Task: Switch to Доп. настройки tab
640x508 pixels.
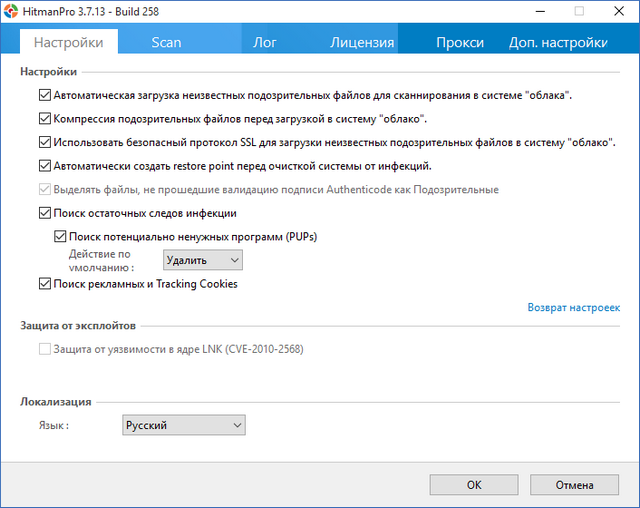Action: coord(558,42)
